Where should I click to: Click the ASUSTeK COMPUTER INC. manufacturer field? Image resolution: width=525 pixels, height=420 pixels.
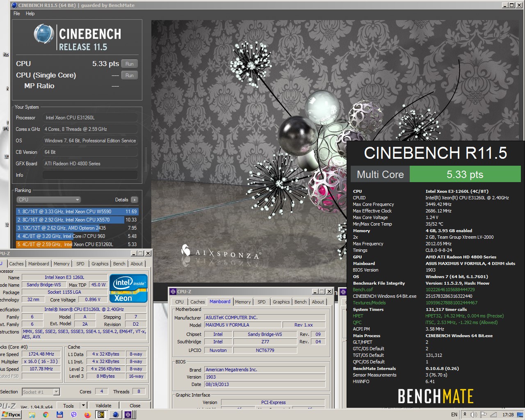pyautogui.click(x=265, y=317)
